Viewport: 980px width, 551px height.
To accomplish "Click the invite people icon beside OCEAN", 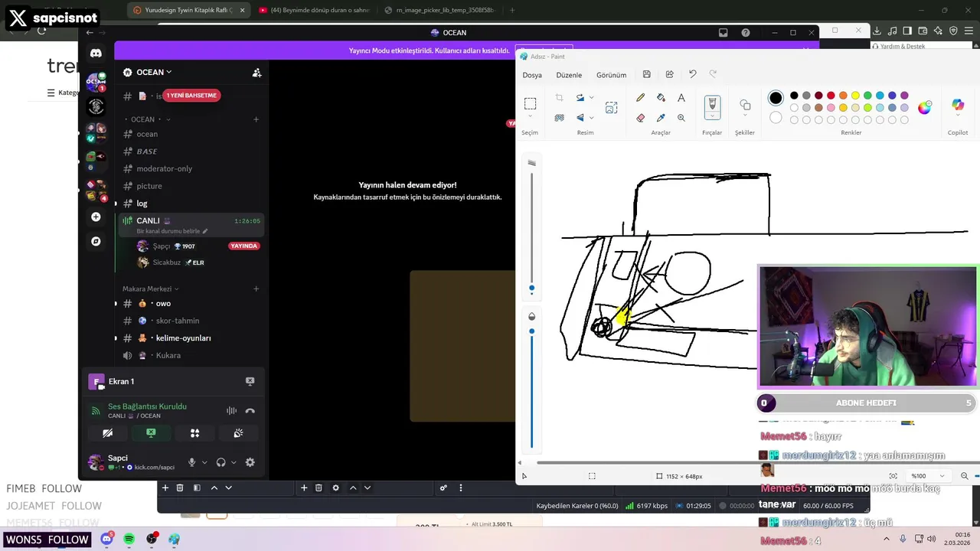I will pos(256,73).
